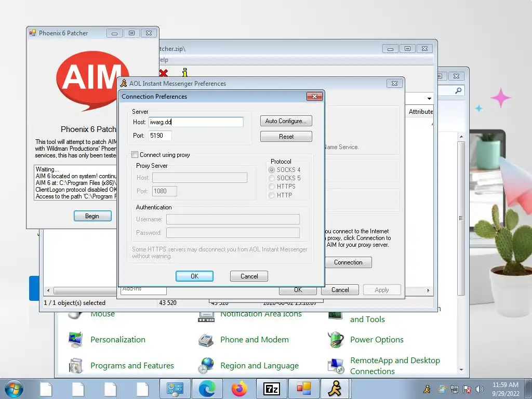Screen dimensions: 532x399
Task: Click the Authentication Password field
Action: tap(233, 233)
